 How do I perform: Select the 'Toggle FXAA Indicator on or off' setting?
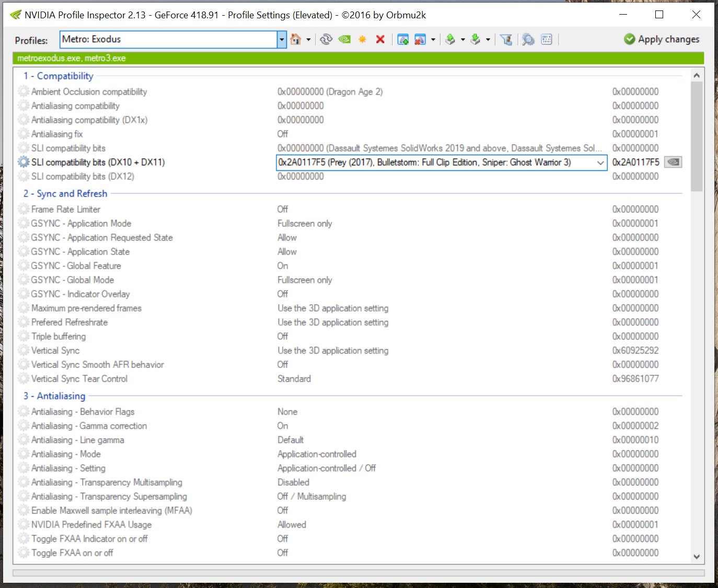click(89, 538)
